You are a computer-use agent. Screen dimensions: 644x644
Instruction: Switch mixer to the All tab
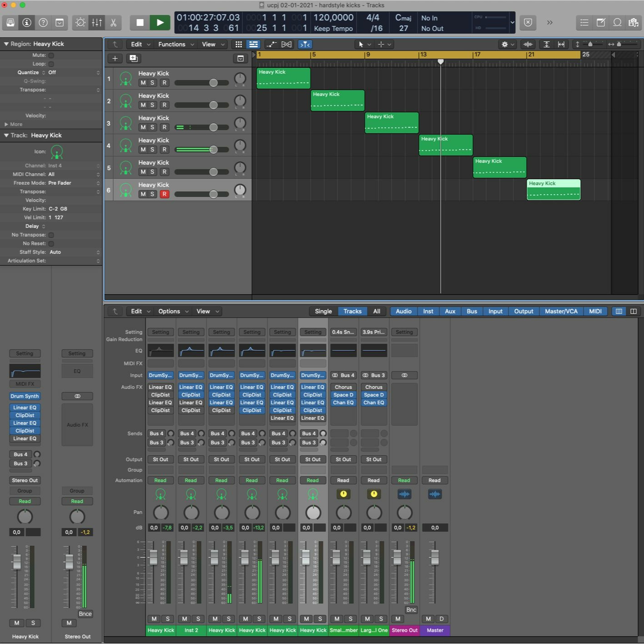point(377,311)
